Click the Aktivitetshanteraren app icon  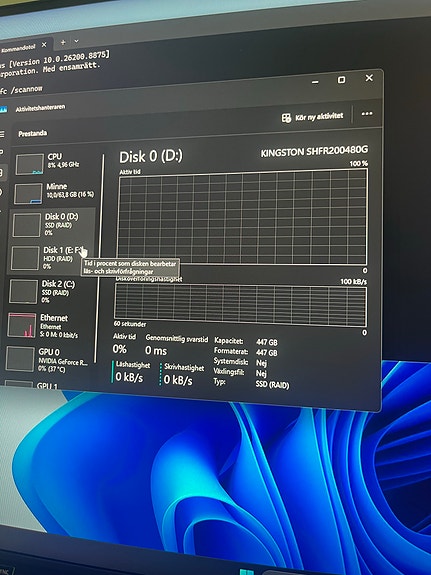(3, 110)
